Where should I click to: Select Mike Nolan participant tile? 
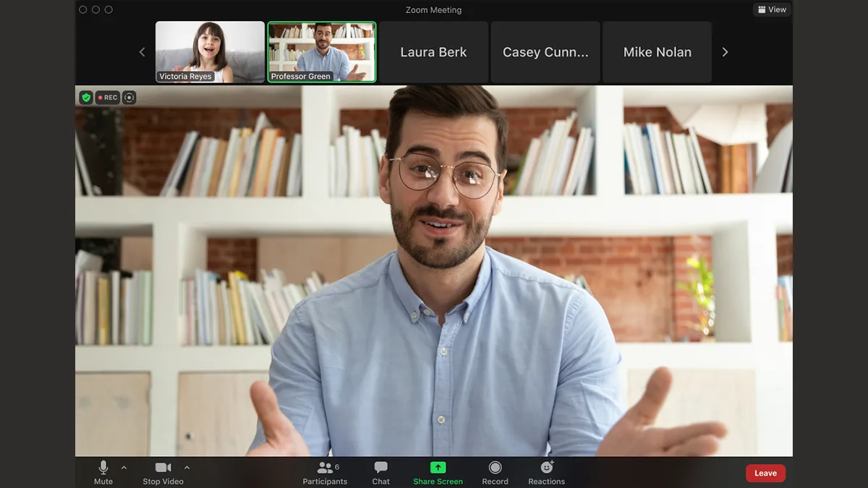click(x=657, y=52)
